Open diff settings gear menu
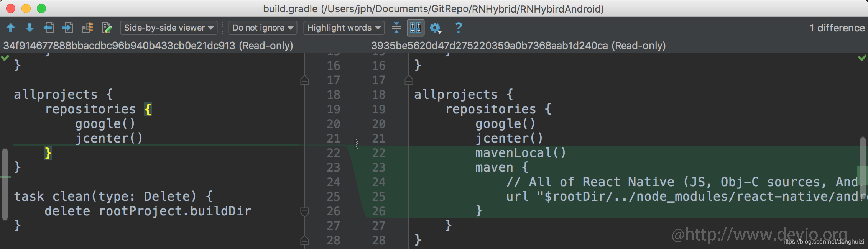Screen dimensions: 868x249 pyautogui.click(x=435, y=28)
